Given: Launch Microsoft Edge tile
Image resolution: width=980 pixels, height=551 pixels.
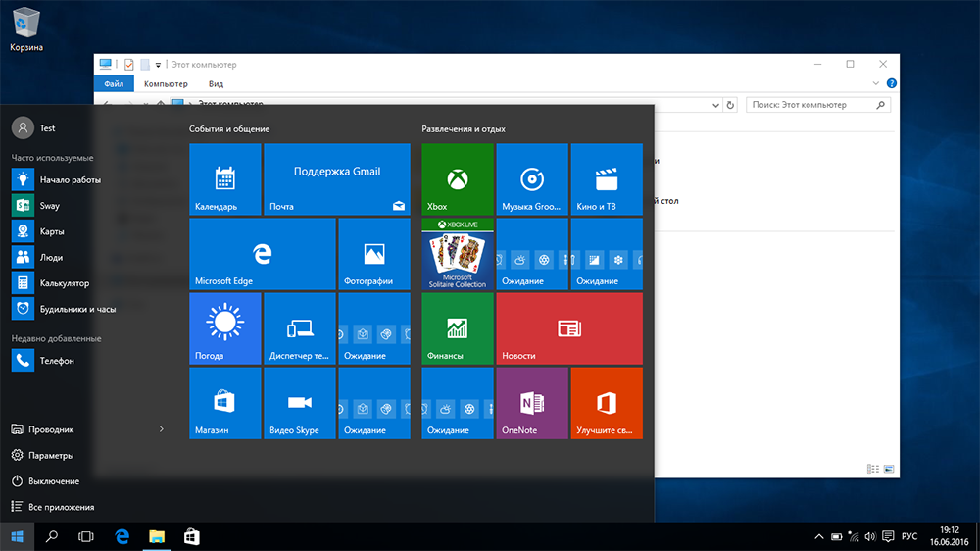Looking at the screenshot, I should 263,254.
